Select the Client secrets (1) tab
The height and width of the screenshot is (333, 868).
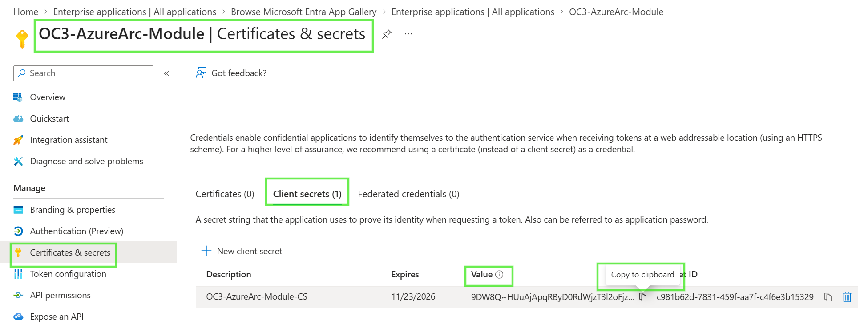[307, 194]
